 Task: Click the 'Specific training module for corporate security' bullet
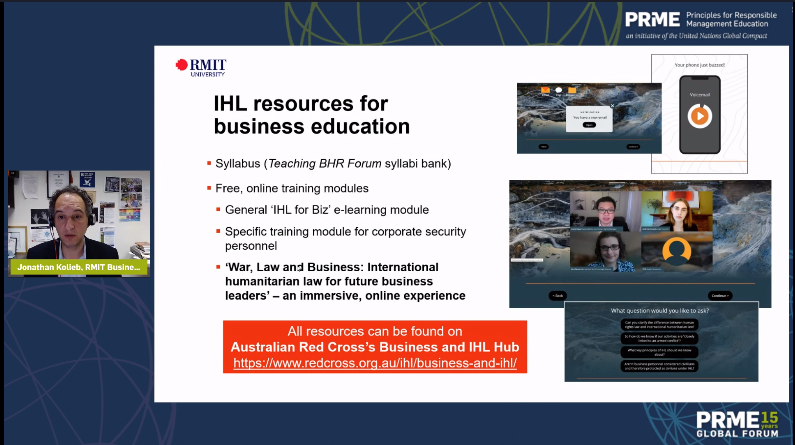[x=345, y=239]
